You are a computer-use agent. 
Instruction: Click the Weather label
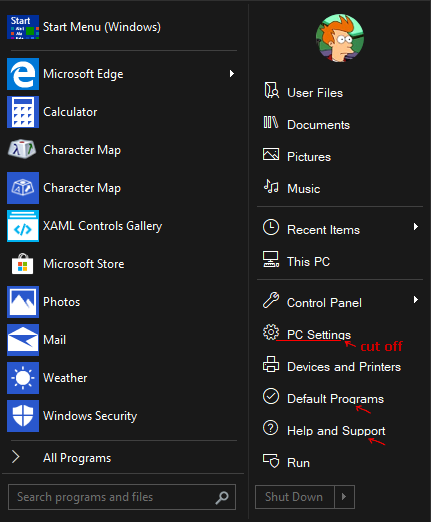(65, 378)
